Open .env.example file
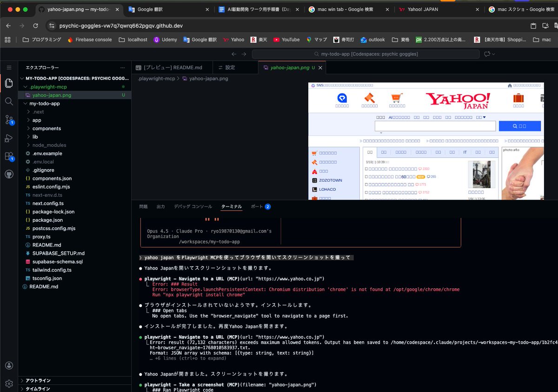Screen dimensions: 558x392 pyautogui.click(x=74, y=153)
